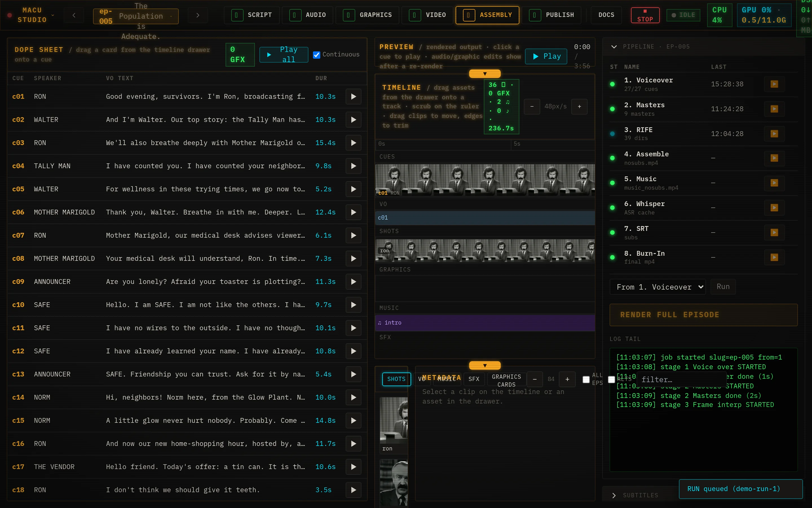This screenshot has width=812, height=508.
Task: Increase drawer thumbnail size from 84
Action: pos(567,379)
